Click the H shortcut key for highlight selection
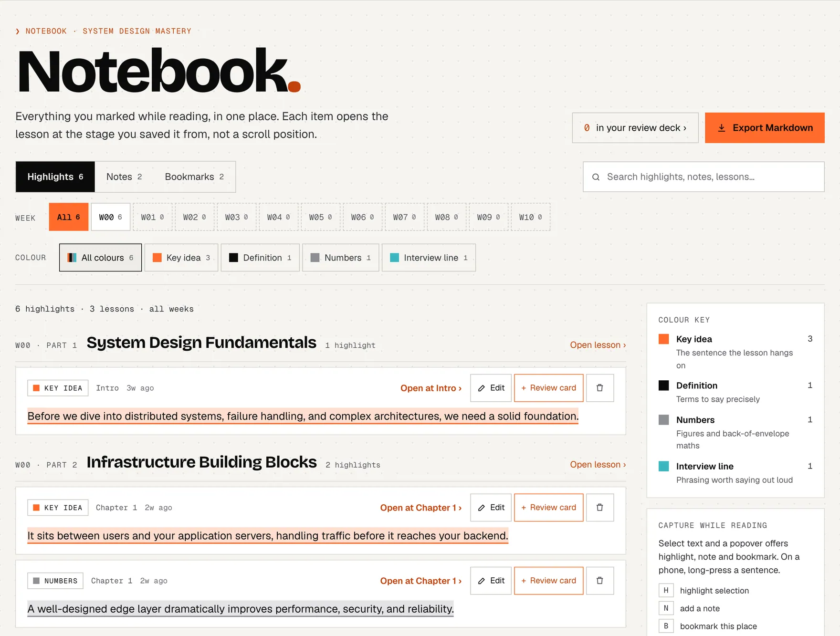The height and width of the screenshot is (636, 840). (666, 591)
